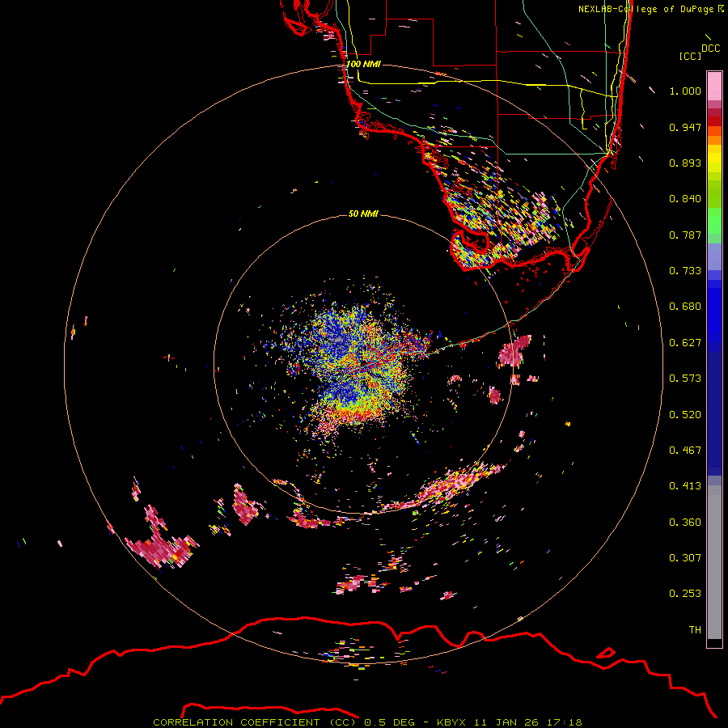Click the 0.840 scale value
Viewport: 728px width, 728px height.
point(685,199)
